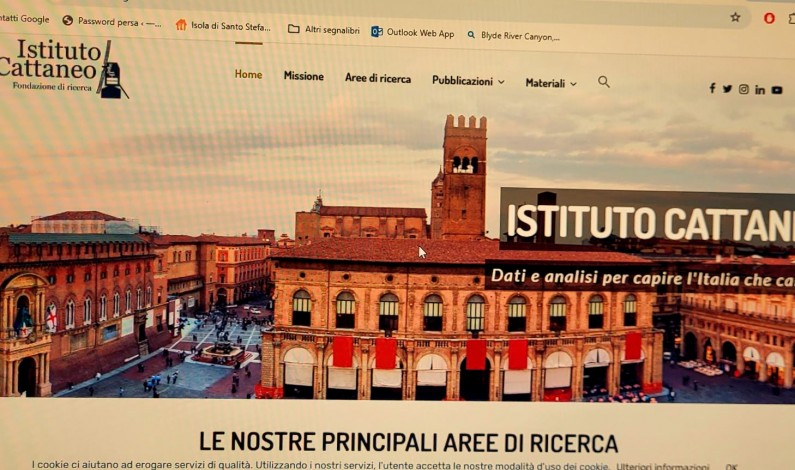This screenshot has height=470, width=795.
Task: Click the Istituto Cattaneo logo
Action: pyautogui.click(x=62, y=68)
